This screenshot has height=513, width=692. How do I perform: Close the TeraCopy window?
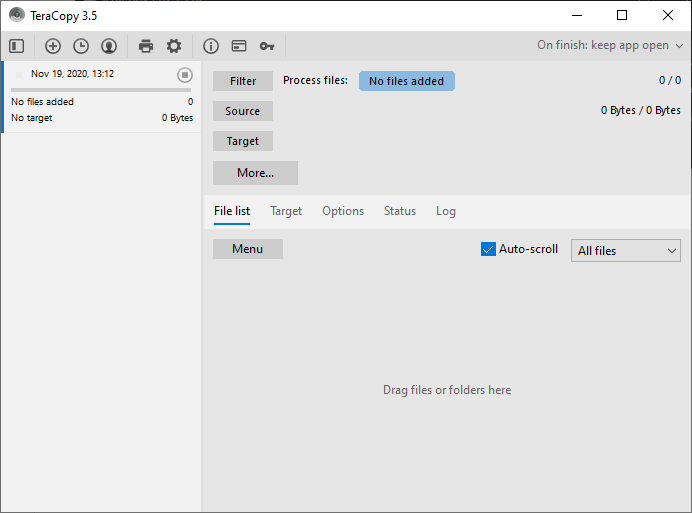coord(668,15)
